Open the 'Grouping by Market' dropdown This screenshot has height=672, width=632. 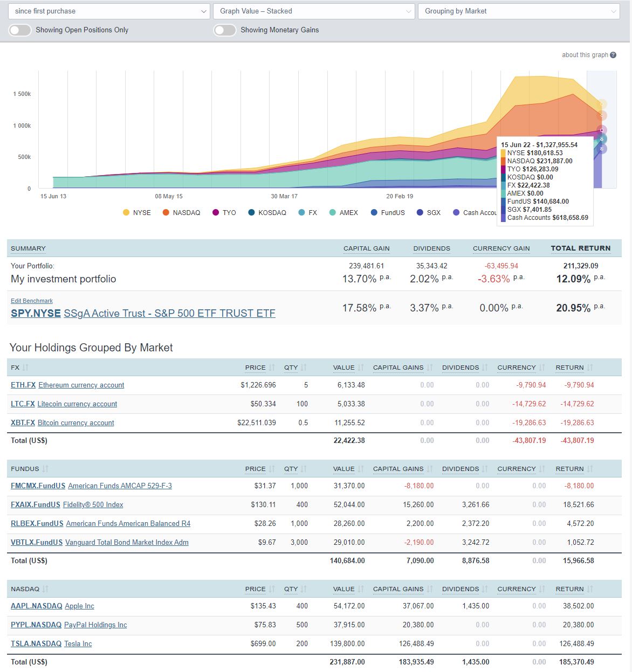(x=519, y=11)
